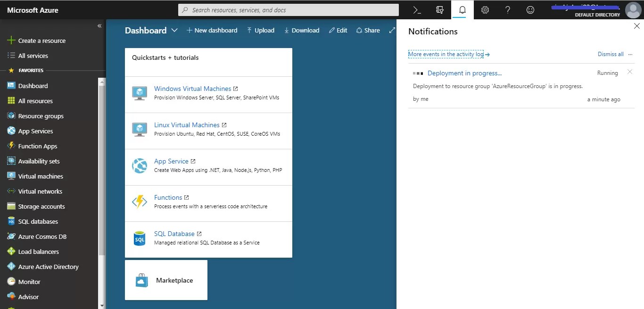Screen dimensions: 644x309
Task: Open All services
Action: (28, 56)
